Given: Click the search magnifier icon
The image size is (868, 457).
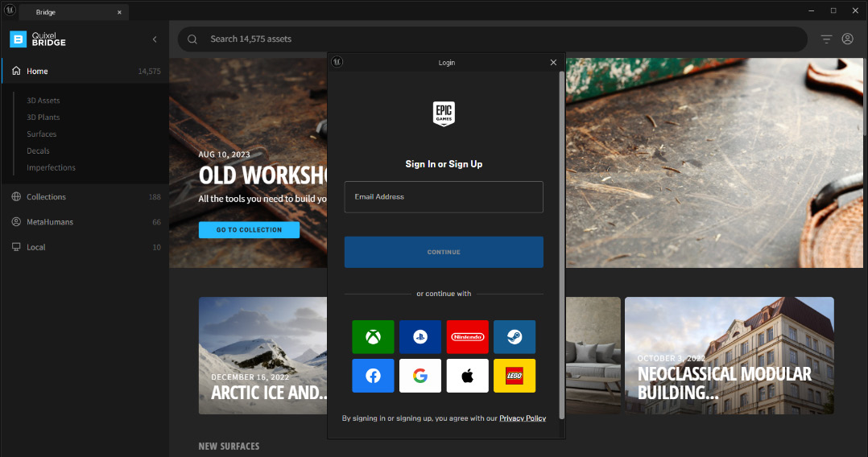Looking at the screenshot, I should tap(192, 39).
